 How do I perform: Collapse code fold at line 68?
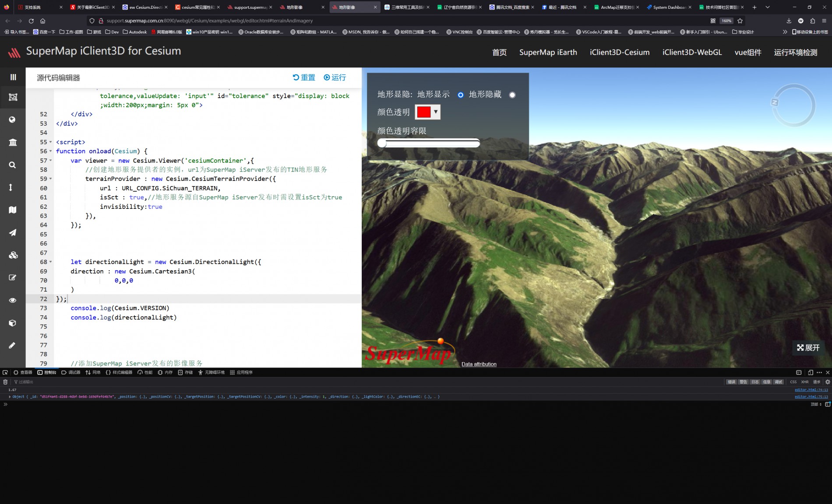(50, 262)
